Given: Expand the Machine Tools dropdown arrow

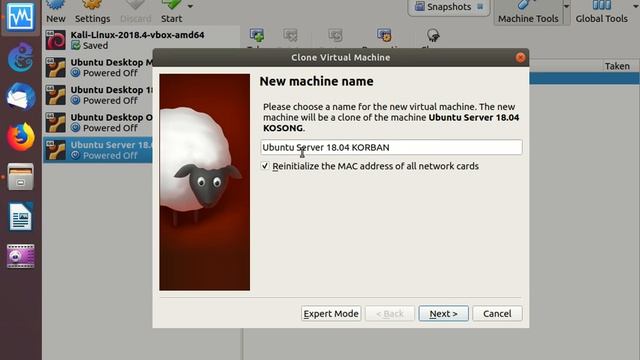Looking at the screenshot, I should (x=567, y=6).
